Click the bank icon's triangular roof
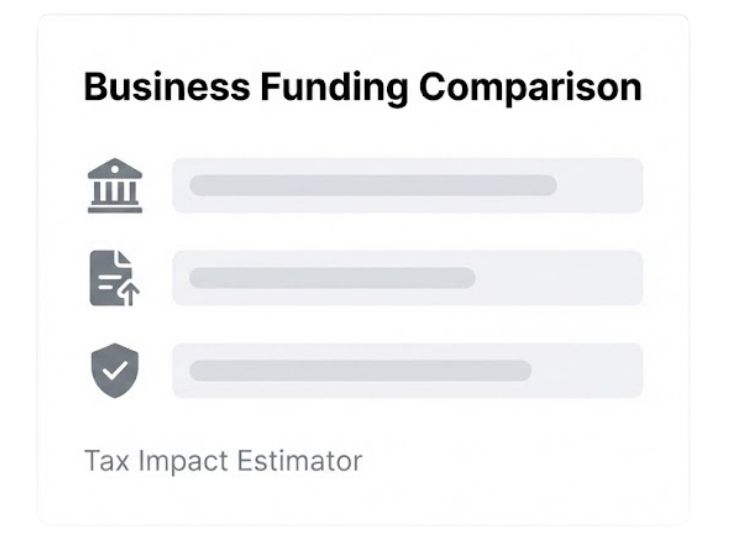 coord(115,167)
